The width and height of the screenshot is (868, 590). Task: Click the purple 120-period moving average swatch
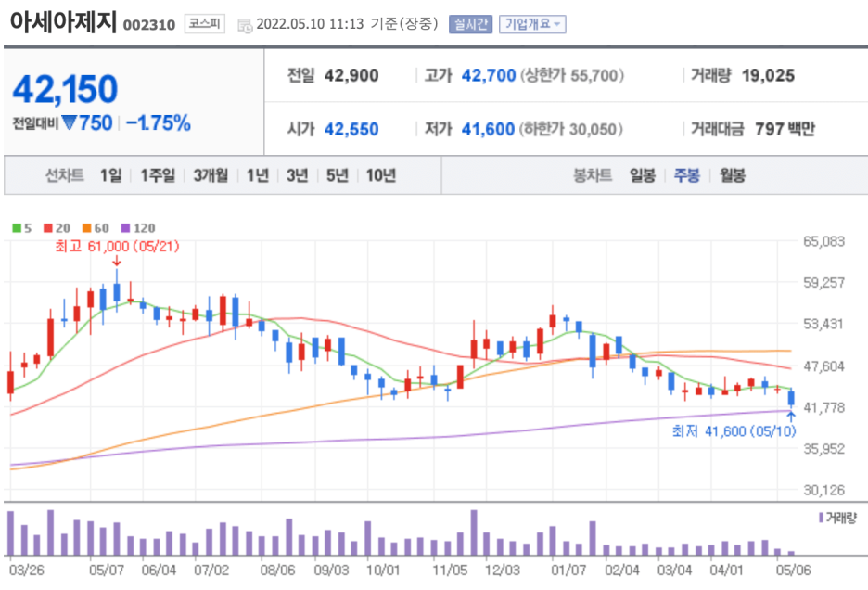pos(126,228)
